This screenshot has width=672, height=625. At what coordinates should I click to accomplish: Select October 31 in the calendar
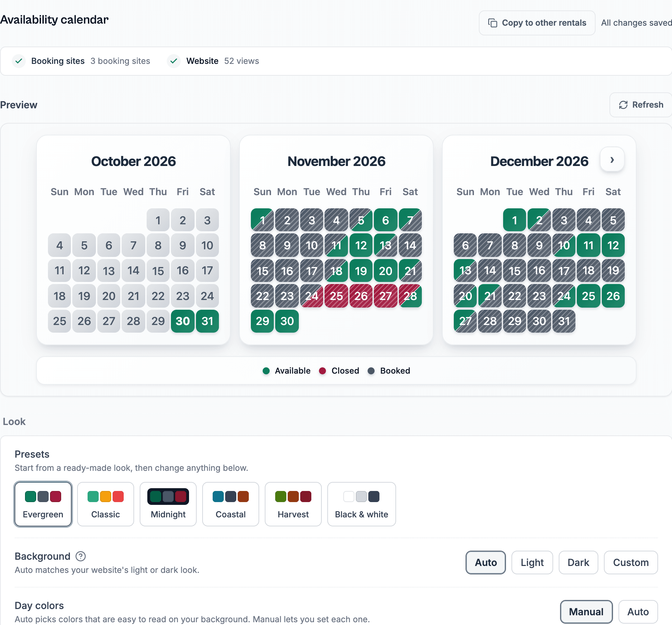pyautogui.click(x=207, y=321)
